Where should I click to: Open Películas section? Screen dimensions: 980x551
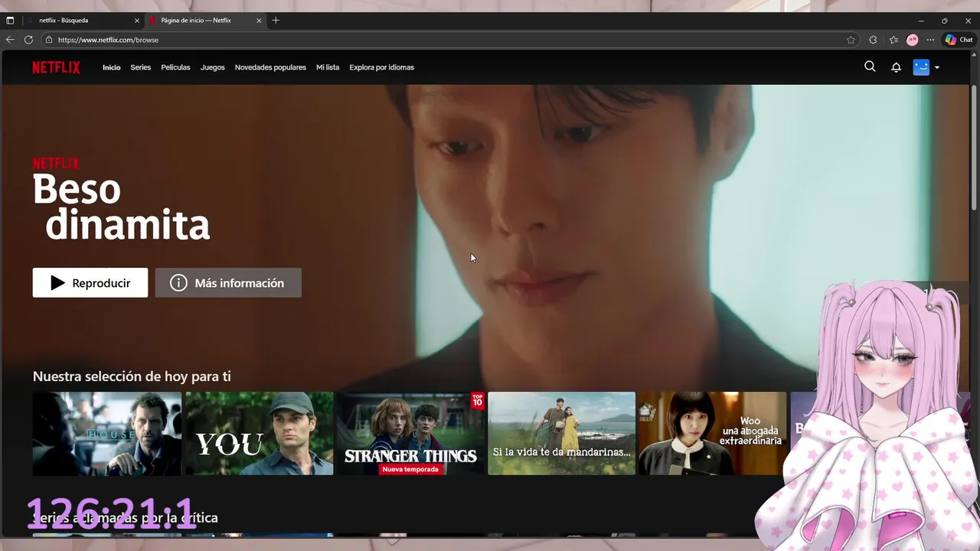(175, 67)
